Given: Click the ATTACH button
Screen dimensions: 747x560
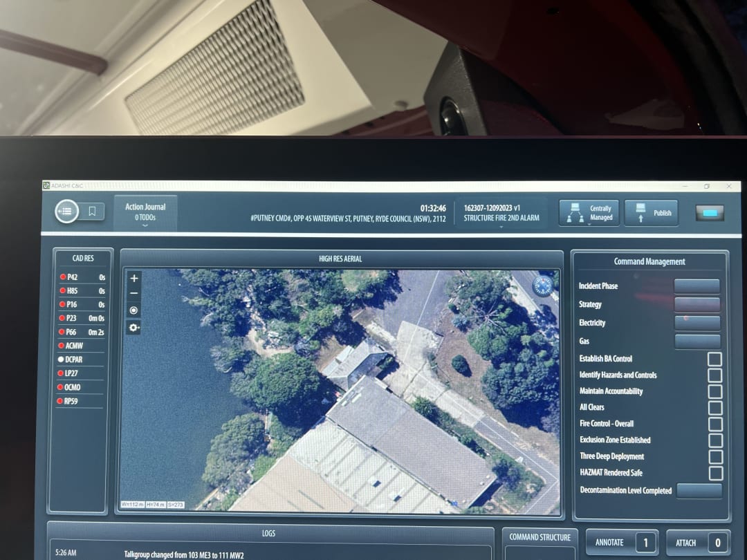Looking at the screenshot, I should [x=699, y=543].
